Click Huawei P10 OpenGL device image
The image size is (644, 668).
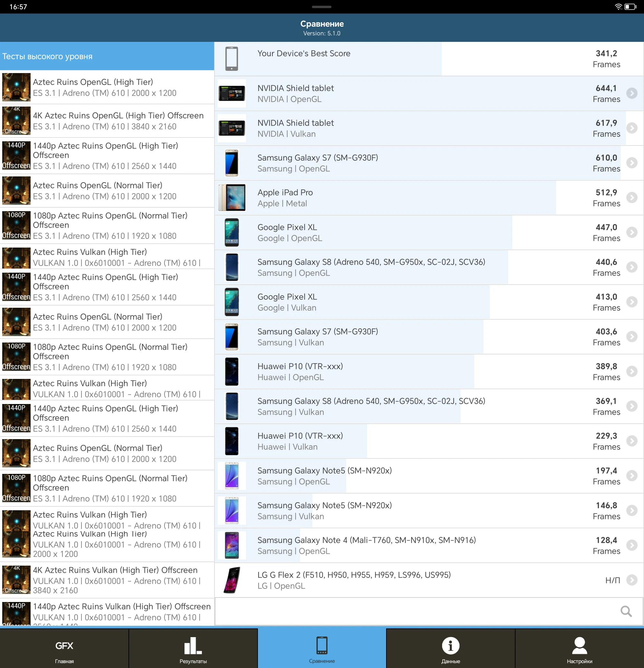(232, 372)
